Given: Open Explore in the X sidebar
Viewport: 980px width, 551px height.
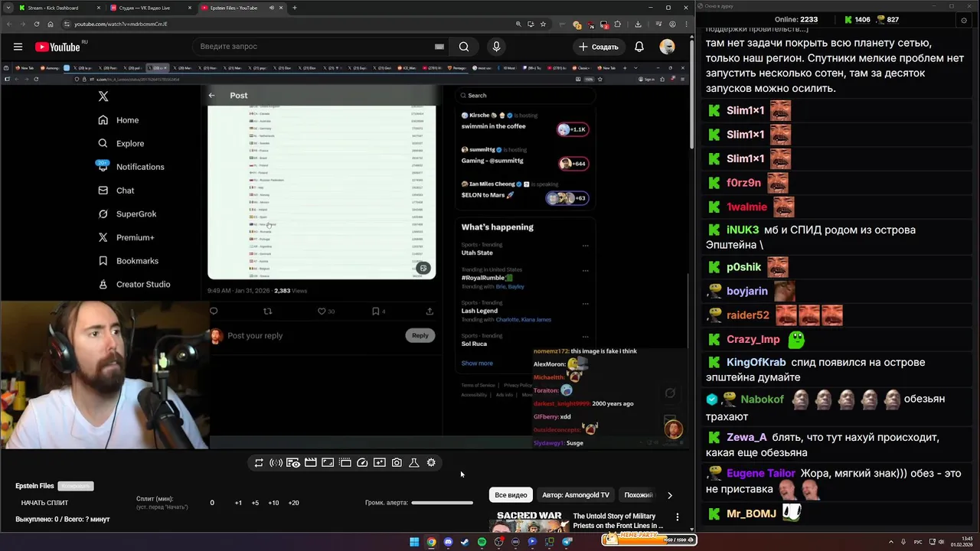Looking at the screenshot, I should coord(121,143).
